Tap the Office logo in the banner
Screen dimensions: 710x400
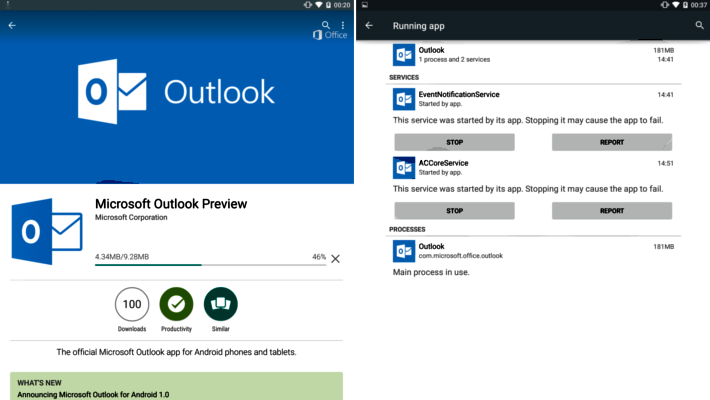(x=330, y=35)
